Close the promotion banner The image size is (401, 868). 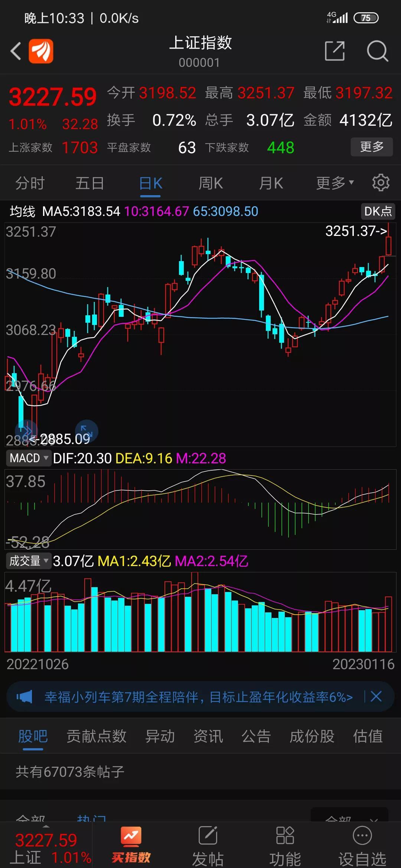[376, 697]
